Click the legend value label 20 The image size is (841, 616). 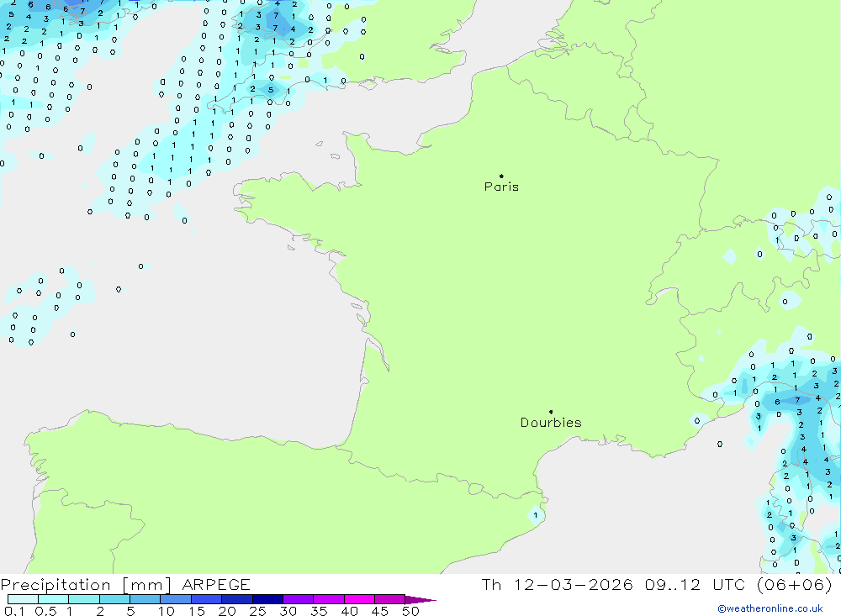[x=227, y=611]
